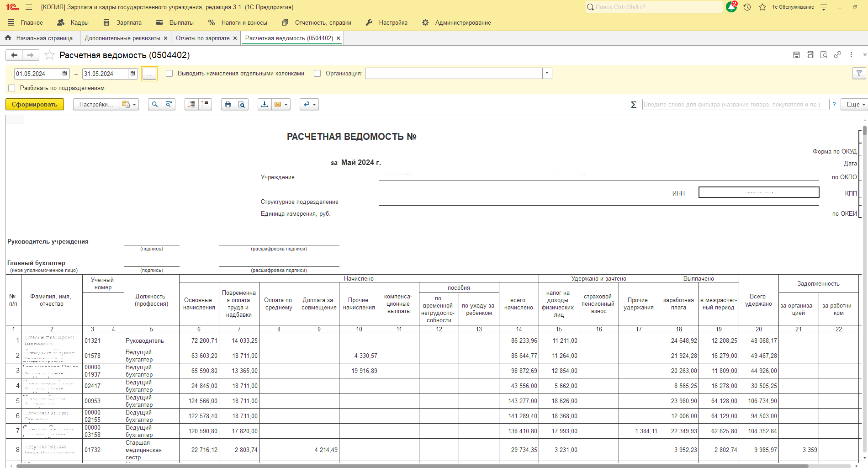Select the Руководитель position cell

(x=151, y=340)
